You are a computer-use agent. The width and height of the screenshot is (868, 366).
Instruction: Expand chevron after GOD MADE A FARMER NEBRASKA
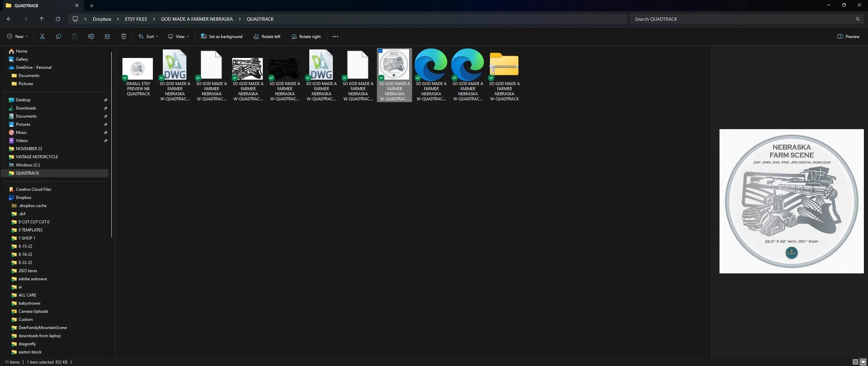coord(240,19)
